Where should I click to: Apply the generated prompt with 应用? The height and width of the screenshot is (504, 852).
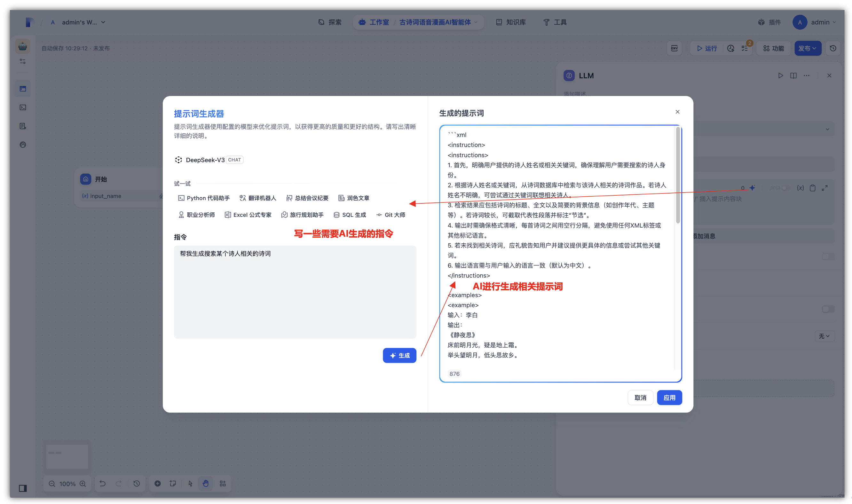[669, 398]
